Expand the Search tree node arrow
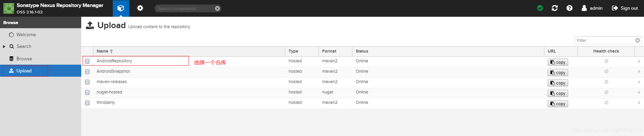 point(4,47)
